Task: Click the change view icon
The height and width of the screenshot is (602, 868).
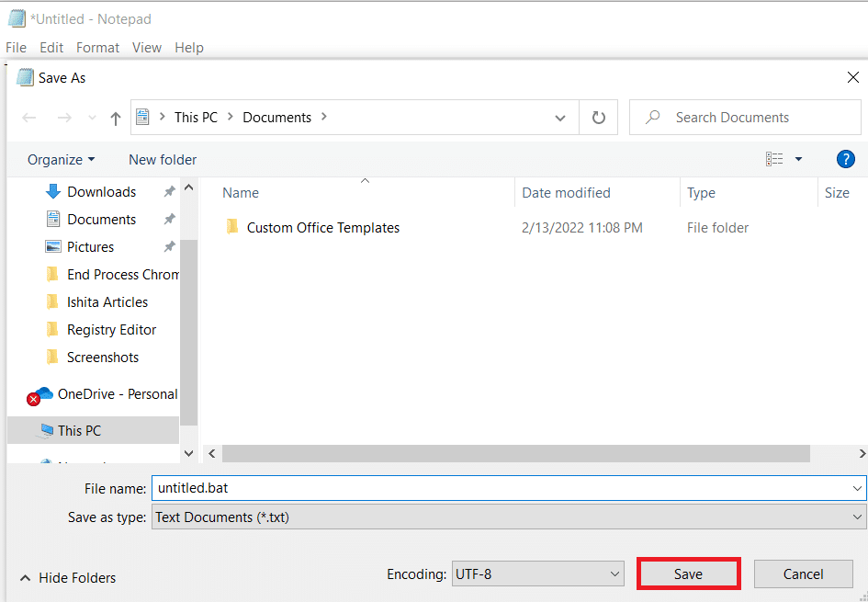Action: coord(774,160)
